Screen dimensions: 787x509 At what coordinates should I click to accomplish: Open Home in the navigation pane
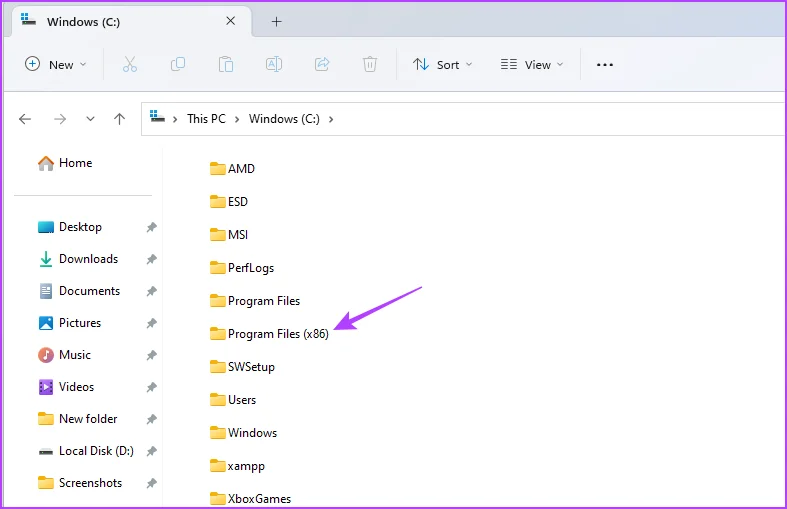click(65, 163)
